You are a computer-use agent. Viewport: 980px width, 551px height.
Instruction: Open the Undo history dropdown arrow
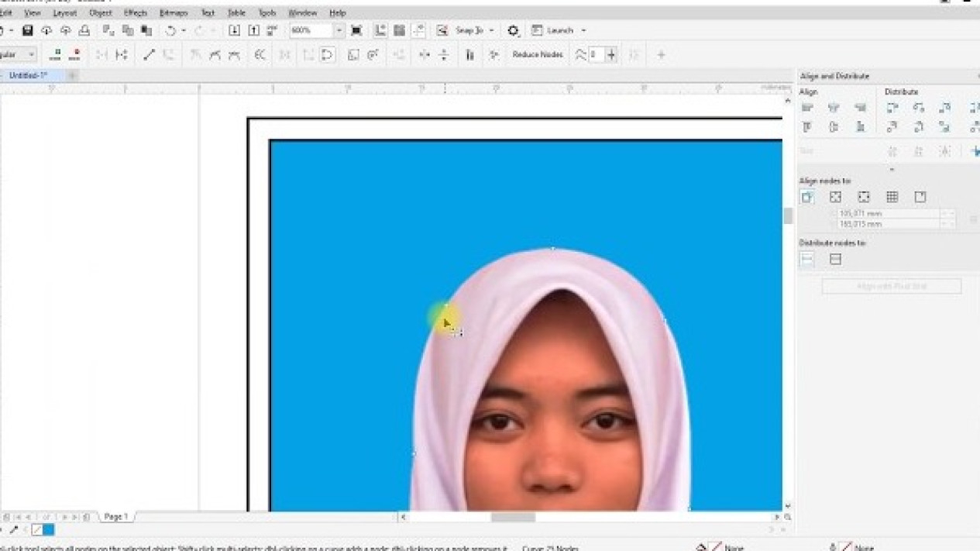[x=184, y=30]
